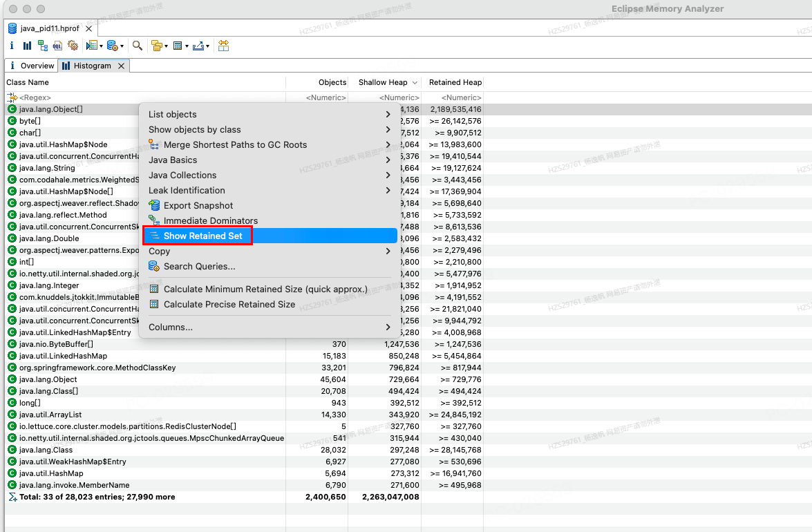Click the Compare to another Heap Dump icon

click(223, 46)
